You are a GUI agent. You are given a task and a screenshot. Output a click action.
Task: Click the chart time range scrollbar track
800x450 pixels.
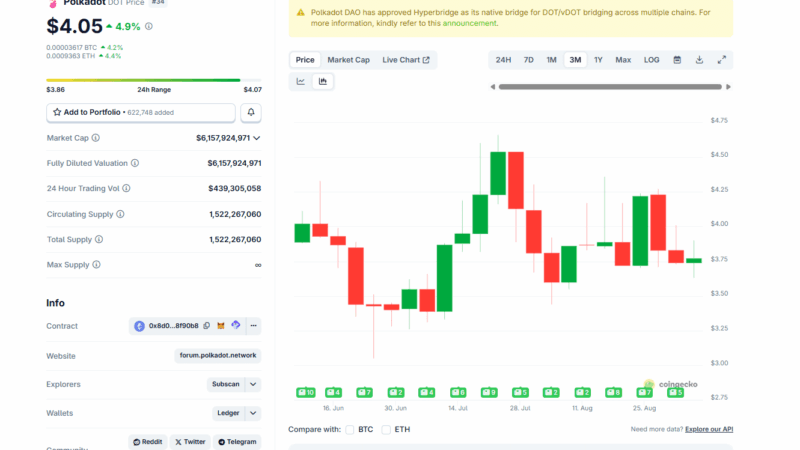(610, 87)
